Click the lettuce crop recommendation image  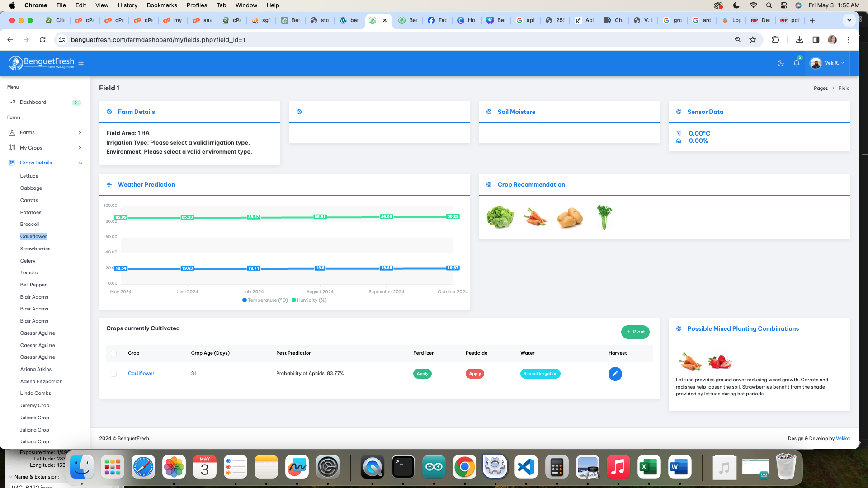pyautogui.click(x=500, y=217)
